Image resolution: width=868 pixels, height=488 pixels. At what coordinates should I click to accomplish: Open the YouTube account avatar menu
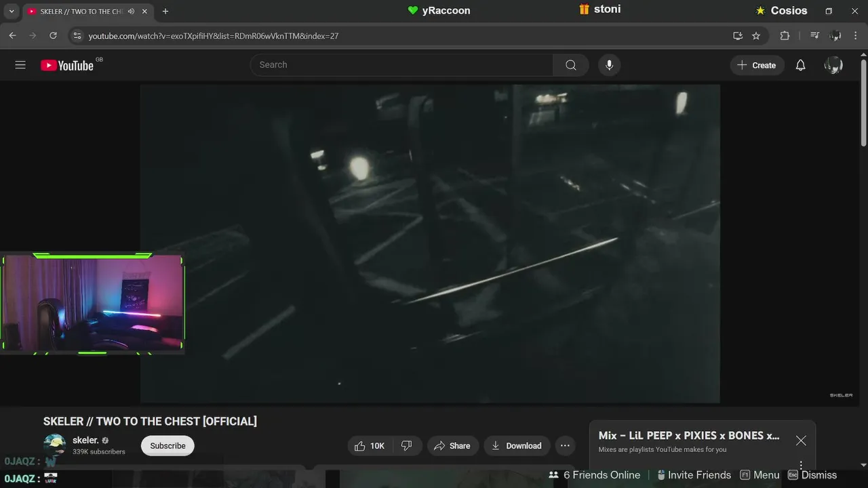coord(833,65)
